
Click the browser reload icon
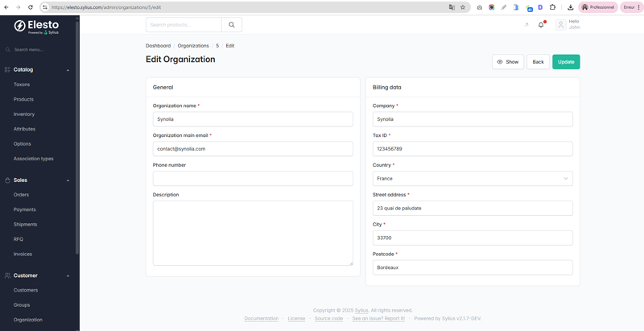tap(31, 7)
